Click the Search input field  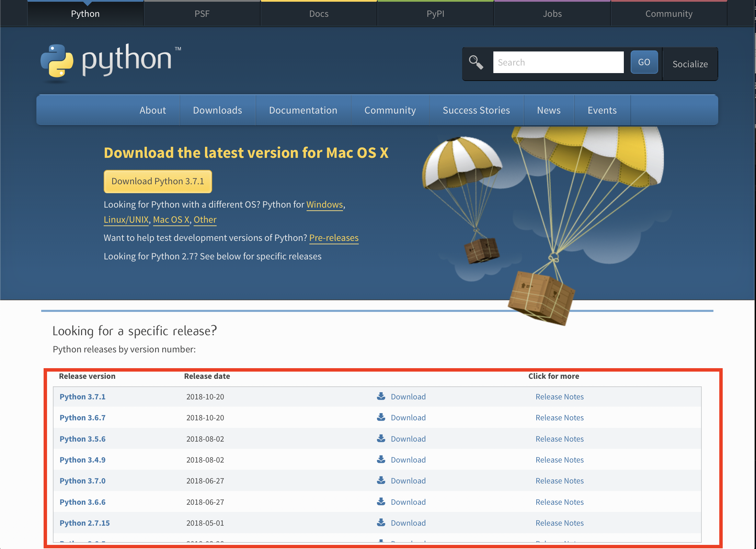point(559,62)
